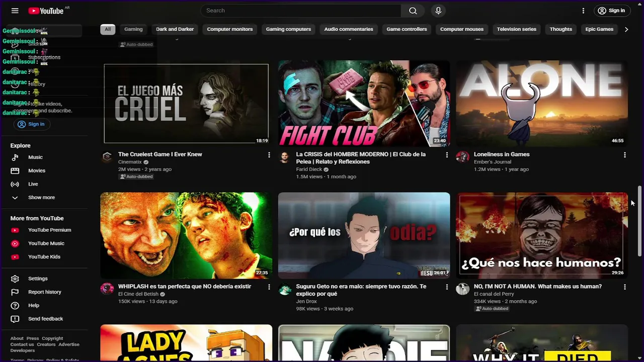
Task: Visit the Jen Drox channel name
Action: 306,302
